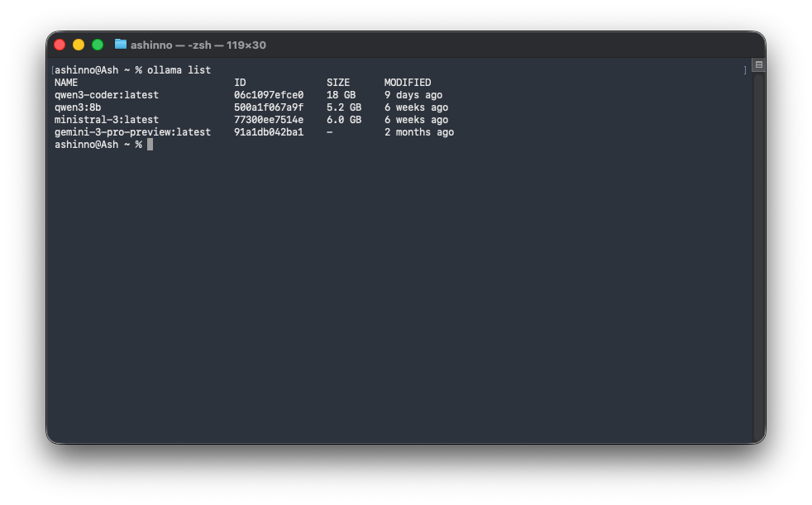Minimize Terminal using the yellow button
812x505 pixels.
[79, 45]
